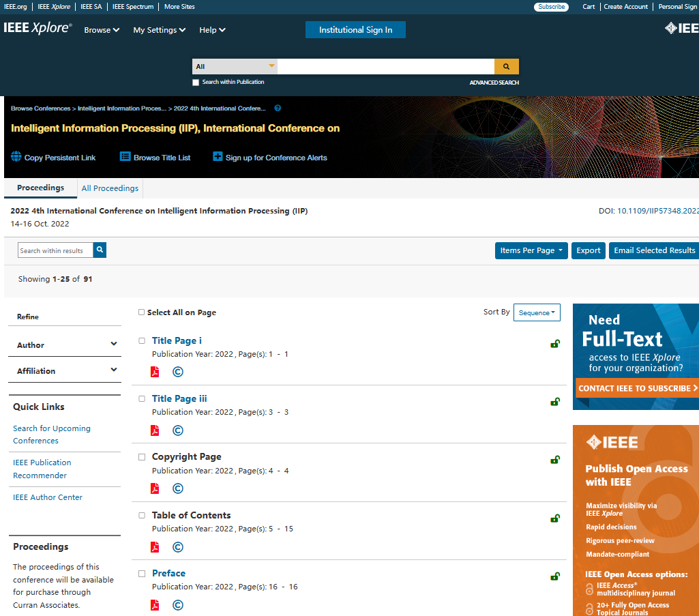Click the globe icon for Copy Persistent Link
The height and width of the screenshot is (616, 699).
16,157
